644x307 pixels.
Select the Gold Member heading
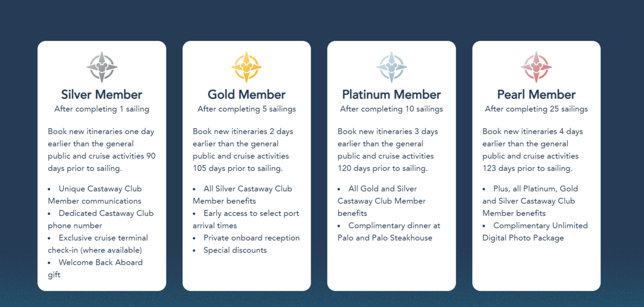[246, 95]
